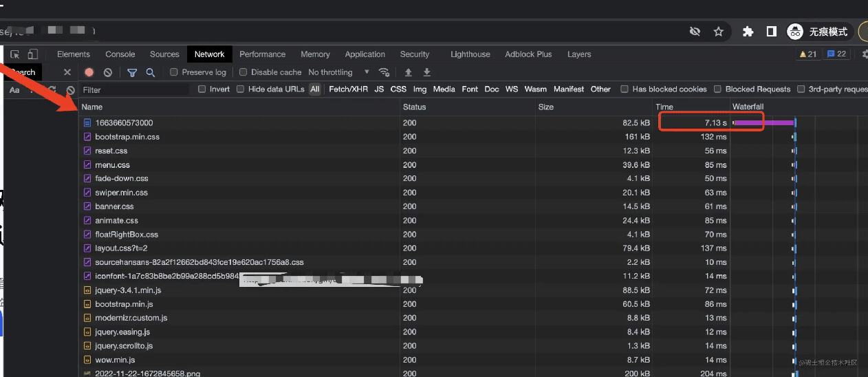Select the bootstrap.min.css request row
The width and height of the screenshot is (868, 377).
click(127, 137)
